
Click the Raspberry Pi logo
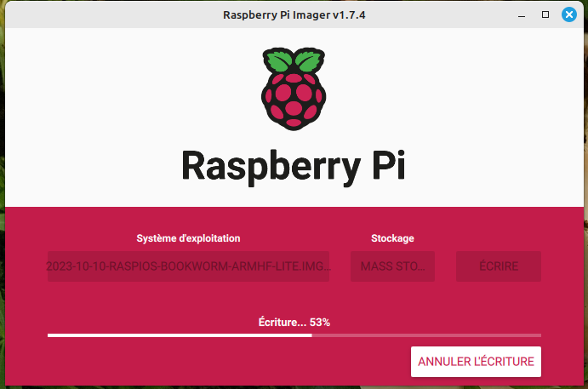294,89
